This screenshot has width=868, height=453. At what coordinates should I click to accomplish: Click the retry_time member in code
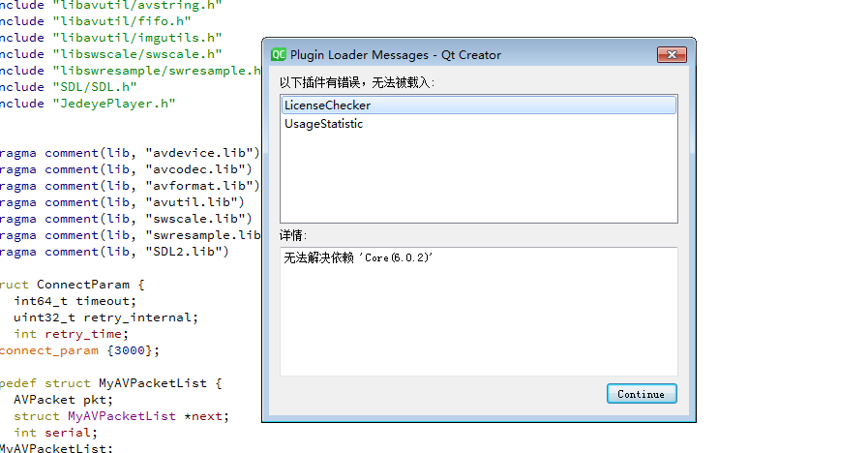pyautogui.click(x=83, y=334)
